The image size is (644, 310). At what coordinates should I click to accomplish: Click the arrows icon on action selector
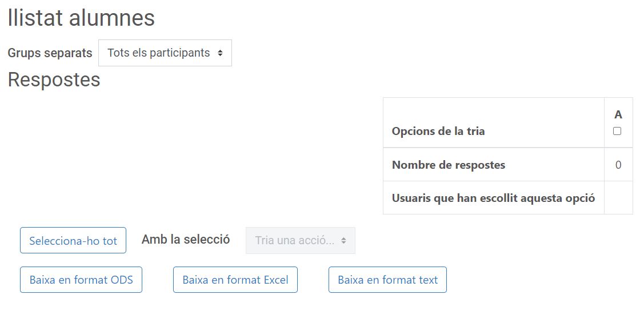click(344, 241)
